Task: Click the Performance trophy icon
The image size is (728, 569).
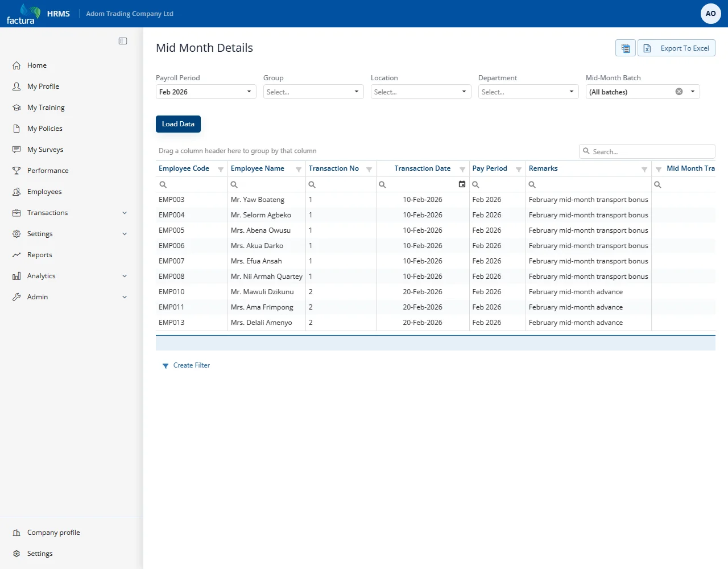Action: [x=16, y=171]
